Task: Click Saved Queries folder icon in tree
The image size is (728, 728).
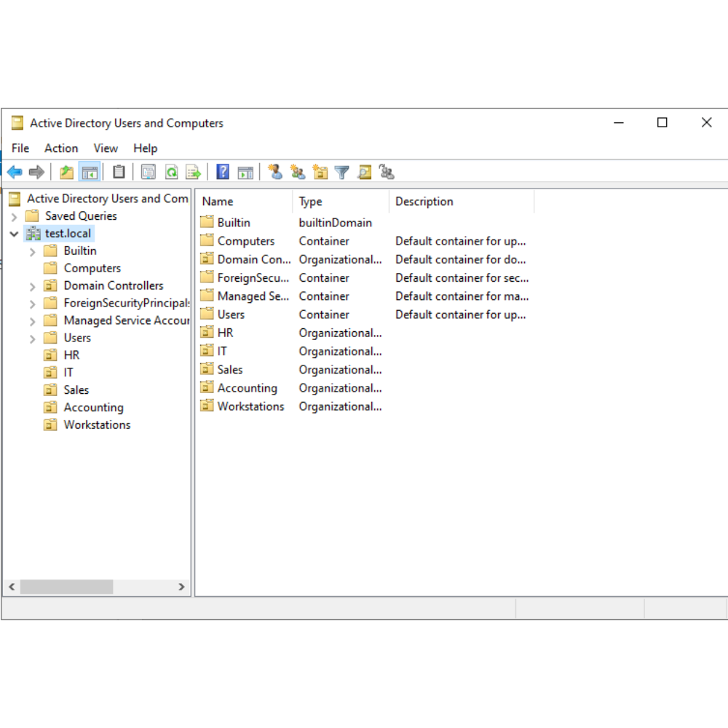Action: [32, 216]
